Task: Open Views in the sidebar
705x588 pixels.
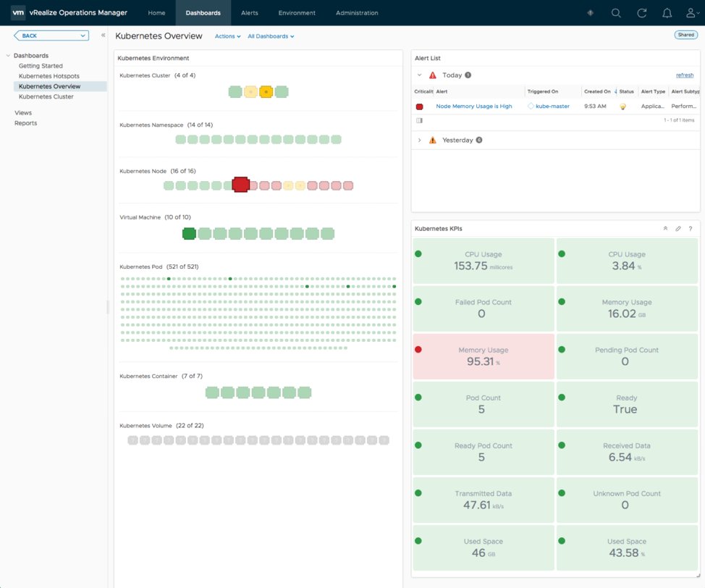Action: click(23, 113)
